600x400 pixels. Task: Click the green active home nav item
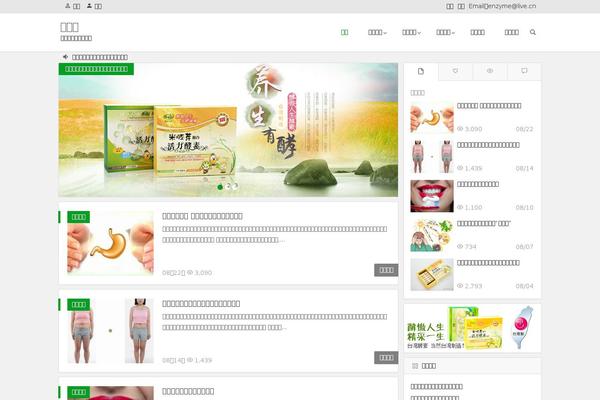click(344, 32)
